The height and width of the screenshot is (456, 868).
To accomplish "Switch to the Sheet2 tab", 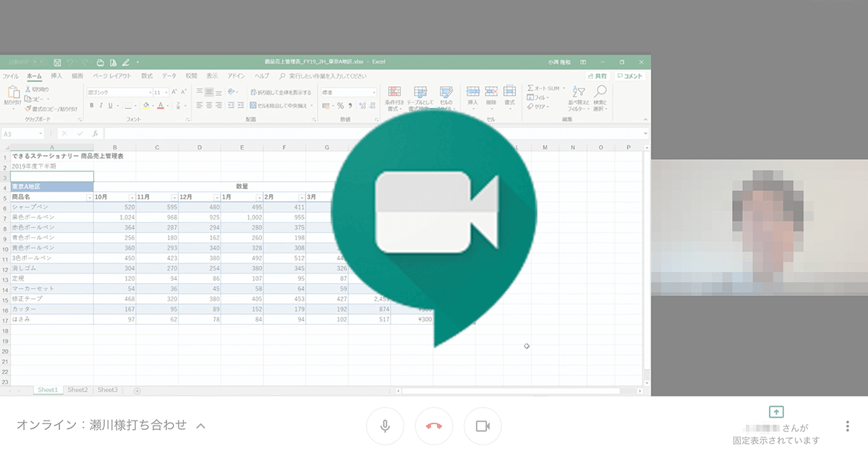I will [x=77, y=390].
